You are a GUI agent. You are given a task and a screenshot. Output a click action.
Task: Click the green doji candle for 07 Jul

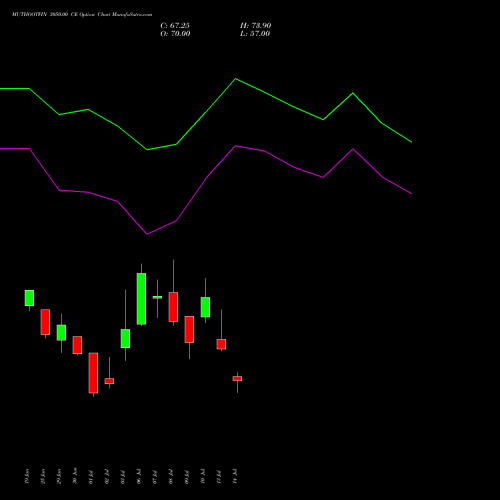157,297
